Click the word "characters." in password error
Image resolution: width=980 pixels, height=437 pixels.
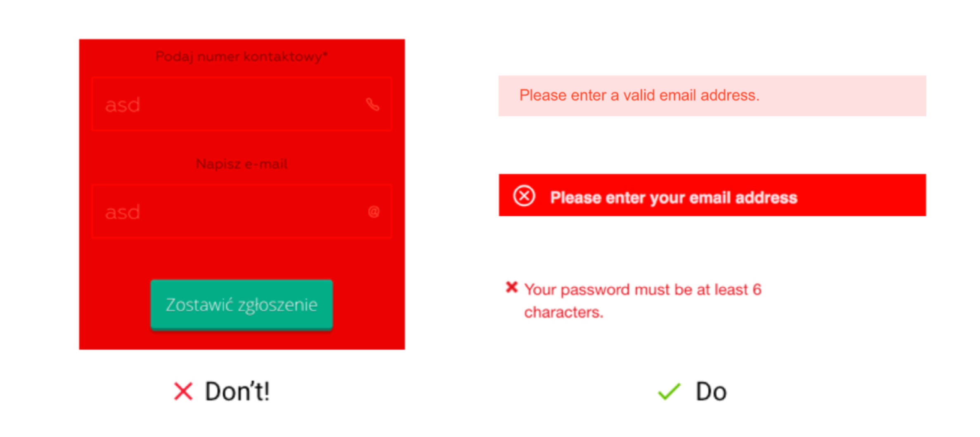pos(563,312)
